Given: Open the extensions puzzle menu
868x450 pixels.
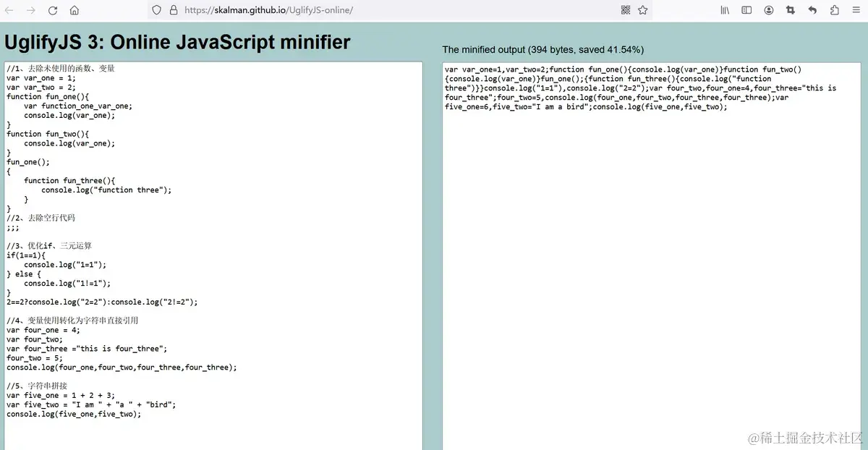Looking at the screenshot, I should (835, 10).
